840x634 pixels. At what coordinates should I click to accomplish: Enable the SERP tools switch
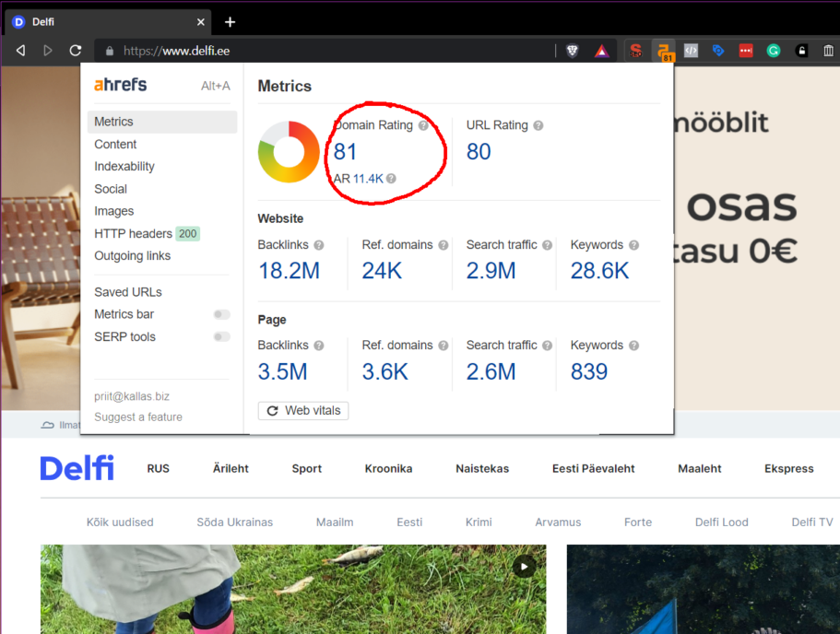pos(221,337)
